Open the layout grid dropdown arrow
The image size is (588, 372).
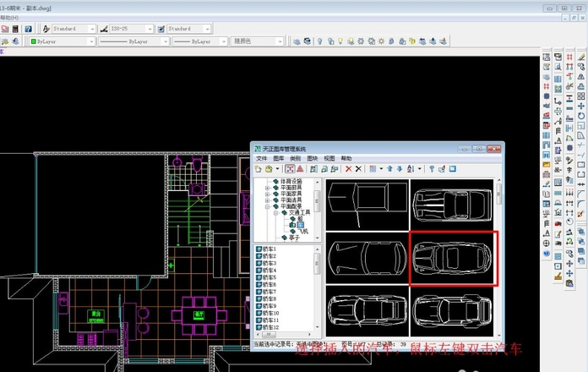pyautogui.click(x=381, y=169)
